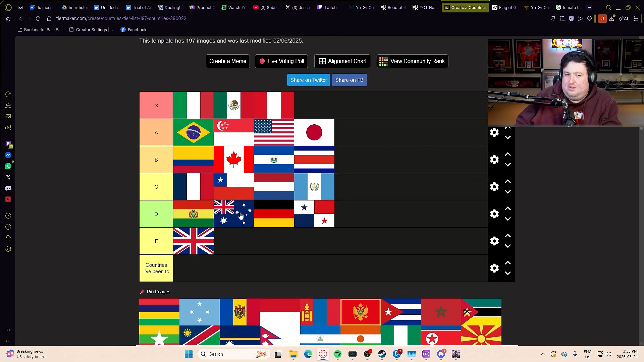Open settings gear for tier F row
The height and width of the screenshot is (362, 644).
coord(494,241)
